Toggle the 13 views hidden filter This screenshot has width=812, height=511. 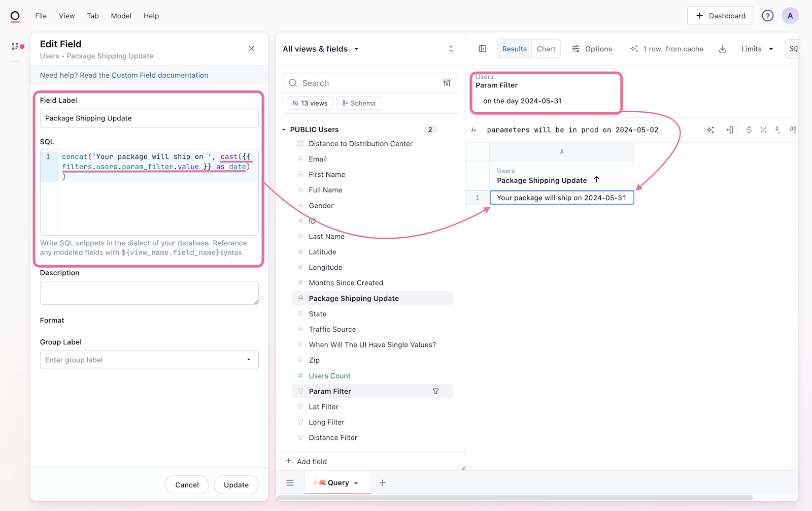coord(310,103)
